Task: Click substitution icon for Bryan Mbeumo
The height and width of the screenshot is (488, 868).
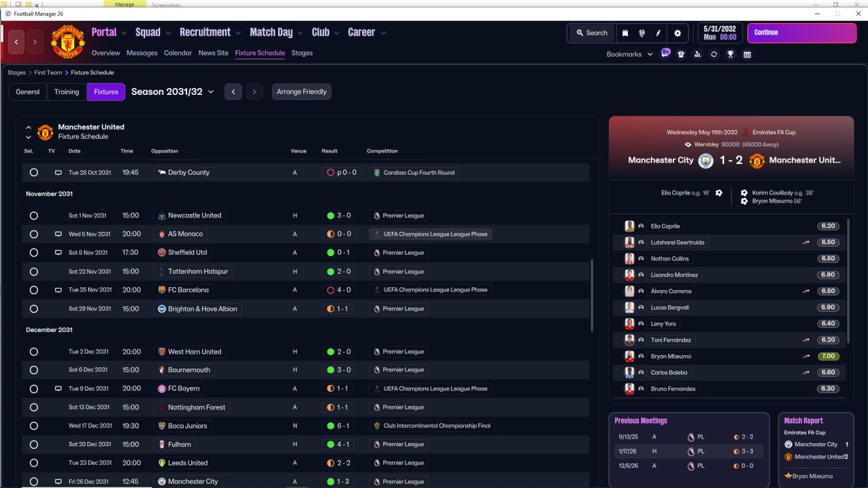Action: pos(806,356)
